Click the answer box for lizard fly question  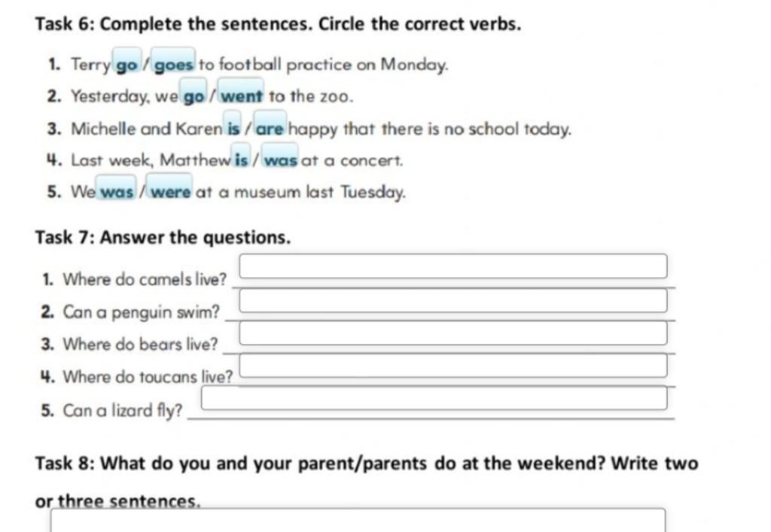click(434, 398)
